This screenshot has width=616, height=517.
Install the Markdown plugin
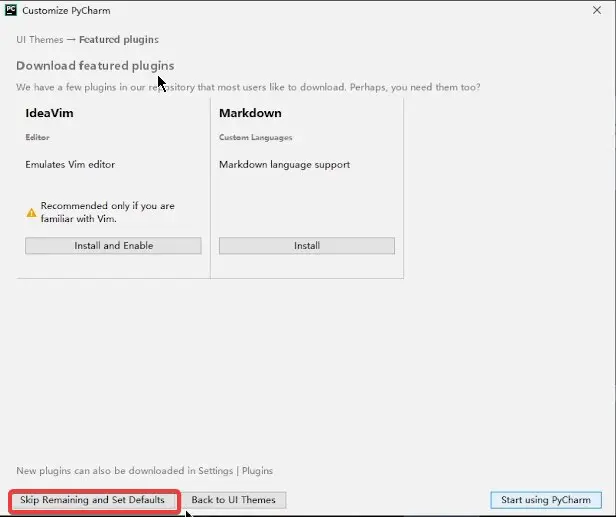pyautogui.click(x=307, y=246)
